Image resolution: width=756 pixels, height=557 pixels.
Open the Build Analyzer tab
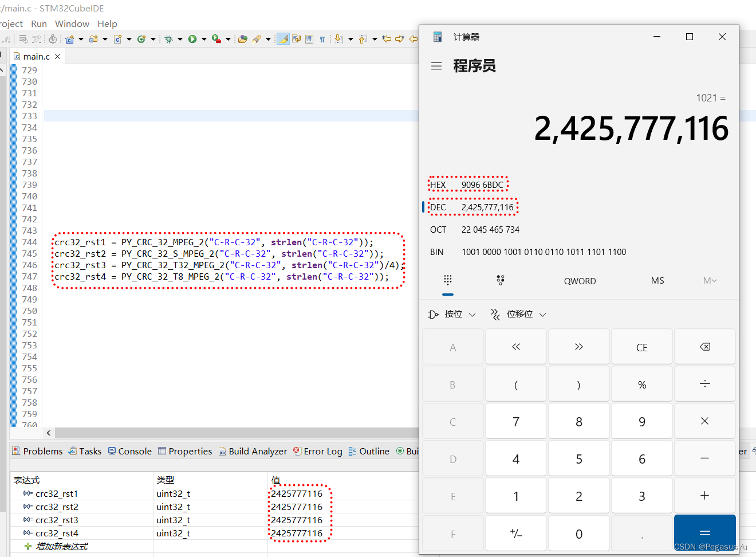pyautogui.click(x=253, y=451)
